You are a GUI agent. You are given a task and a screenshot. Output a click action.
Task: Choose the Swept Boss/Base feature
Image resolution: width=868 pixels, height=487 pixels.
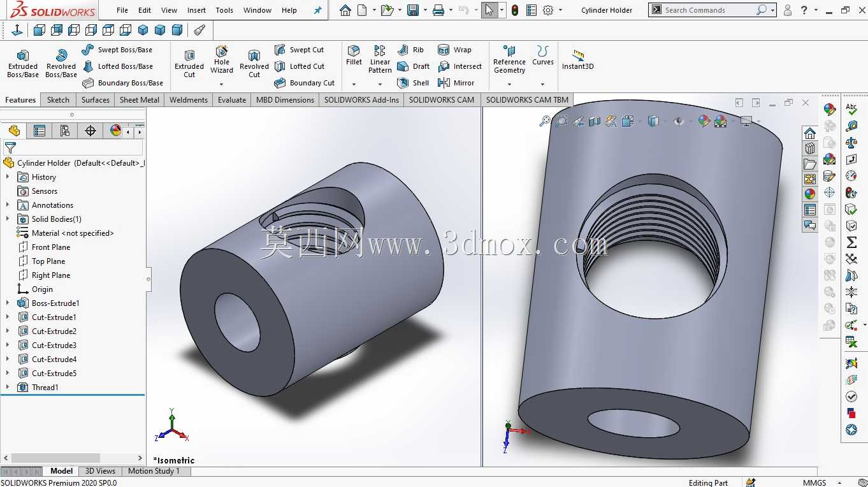pyautogui.click(x=117, y=50)
